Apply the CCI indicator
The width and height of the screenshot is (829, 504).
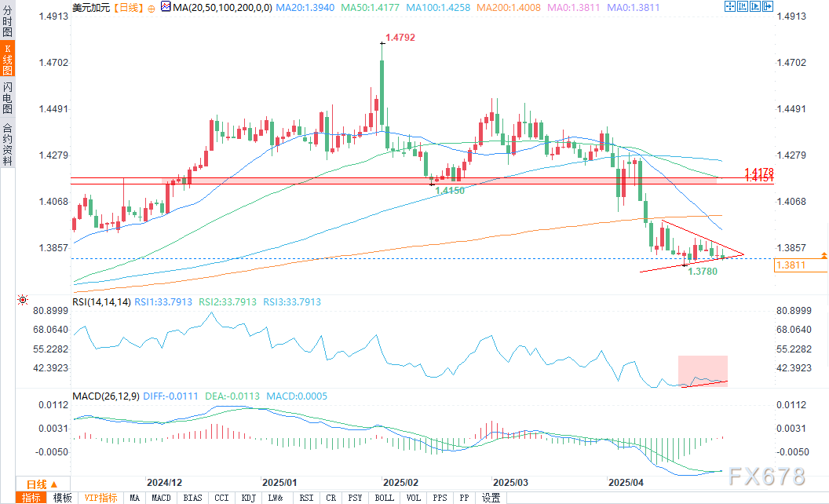pyautogui.click(x=221, y=498)
